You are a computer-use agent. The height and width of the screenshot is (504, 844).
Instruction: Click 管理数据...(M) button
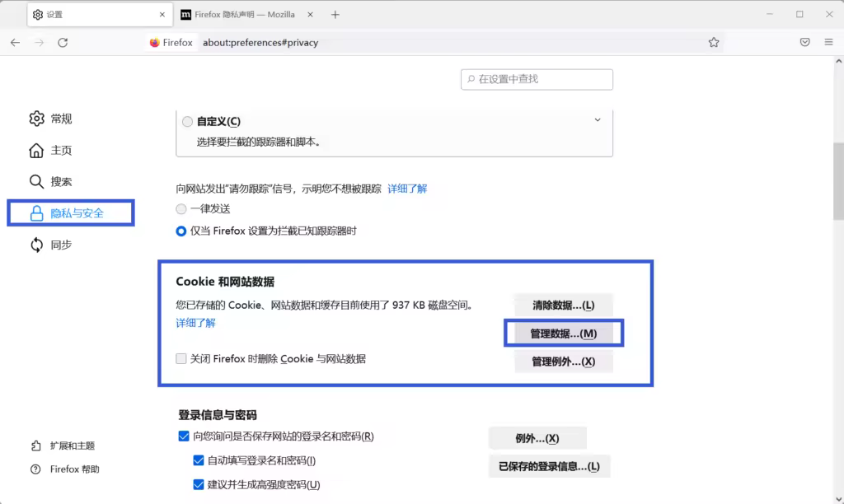564,334
